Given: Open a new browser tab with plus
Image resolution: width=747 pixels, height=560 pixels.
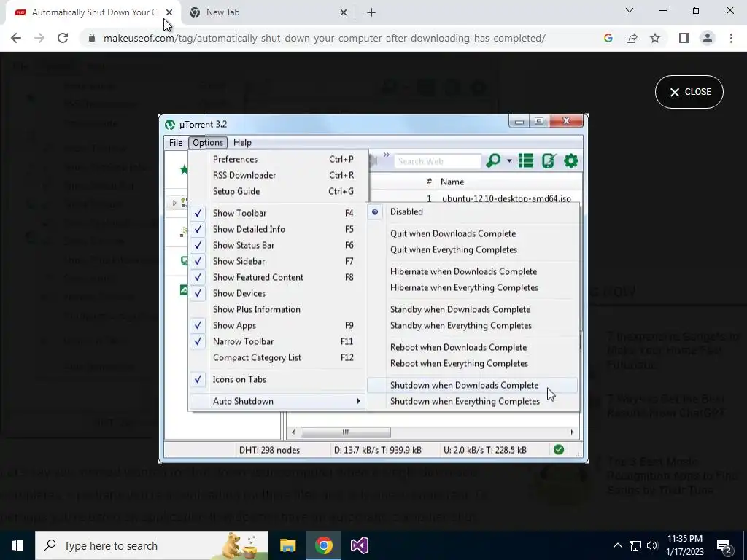Looking at the screenshot, I should [x=371, y=13].
